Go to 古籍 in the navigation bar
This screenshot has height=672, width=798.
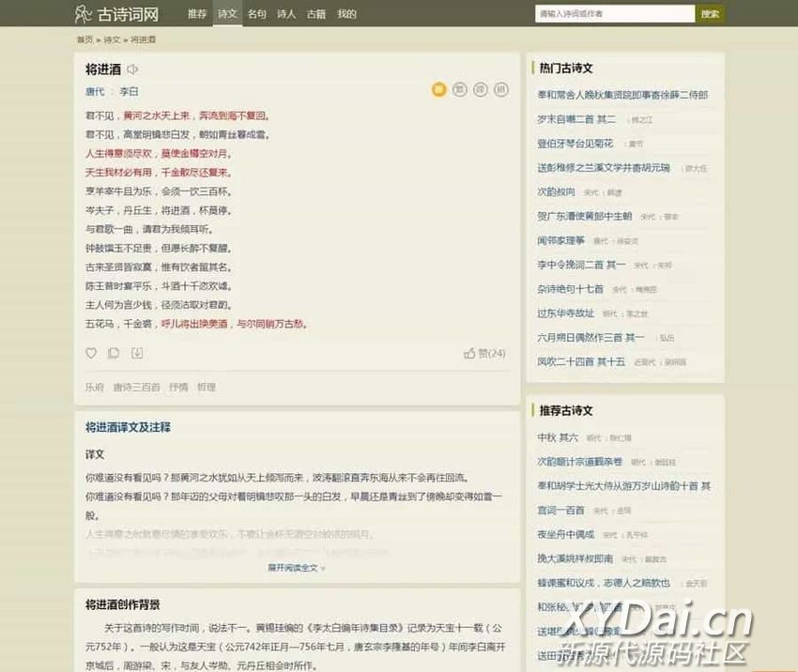(x=316, y=14)
